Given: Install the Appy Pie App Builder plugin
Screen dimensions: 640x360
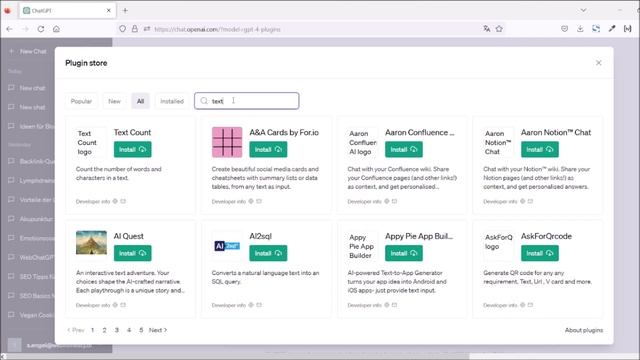Looking at the screenshot, I should [404, 253].
